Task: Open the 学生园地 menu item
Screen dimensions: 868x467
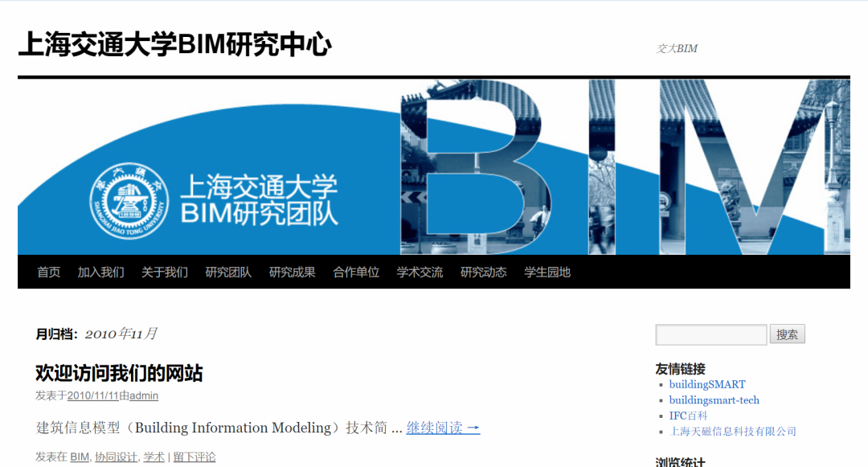Action: (547, 272)
